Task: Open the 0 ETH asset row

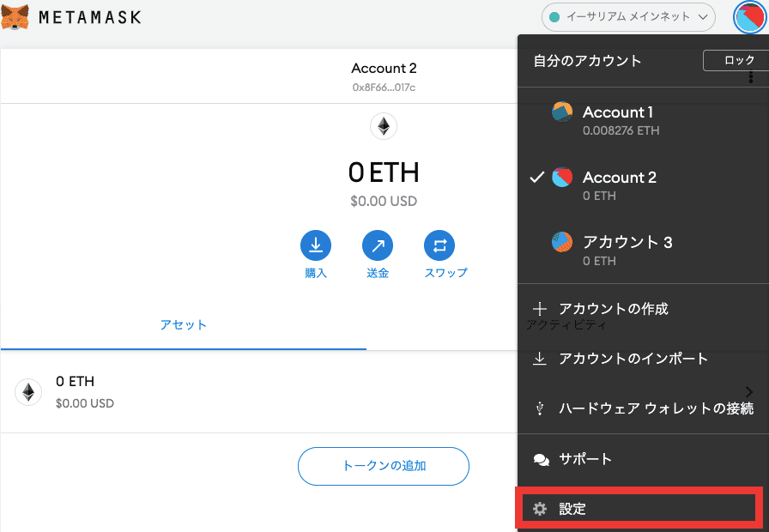Action: click(384, 392)
